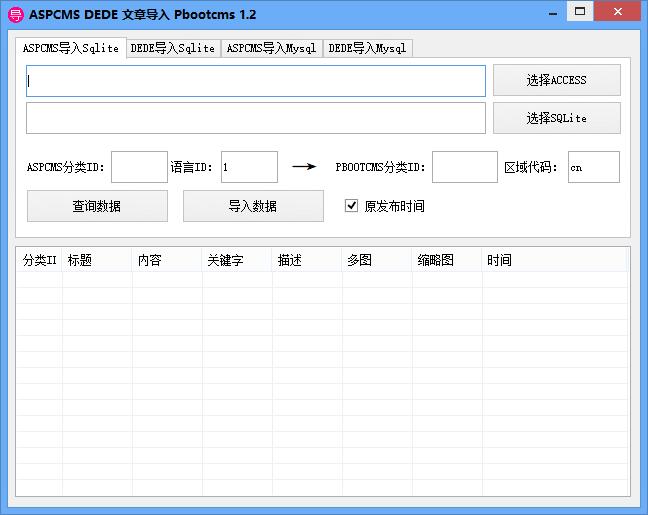Switch to ASPCMS导入Sqlite tab

(71, 48)
